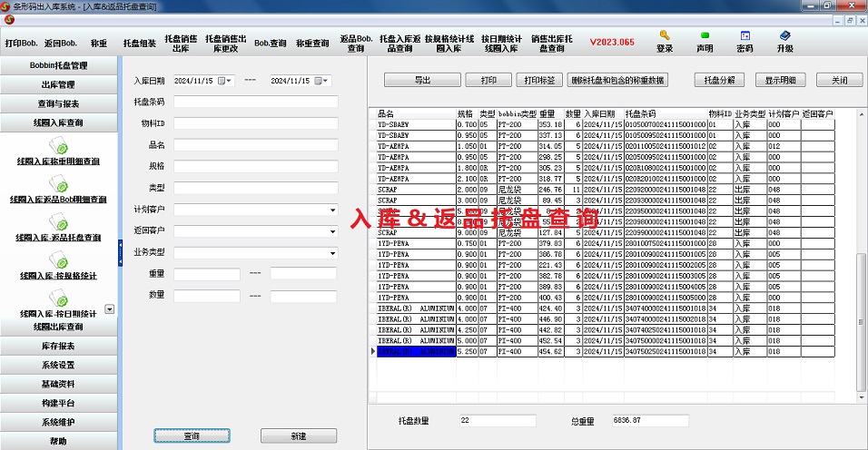868x450 pixels.
Task: Click the 托盘条码 input field
Action: pyautogui.click(x=255, y=102)
